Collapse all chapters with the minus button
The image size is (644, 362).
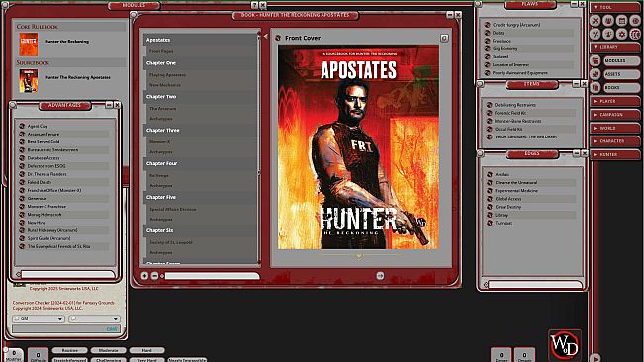coord(155,276)
